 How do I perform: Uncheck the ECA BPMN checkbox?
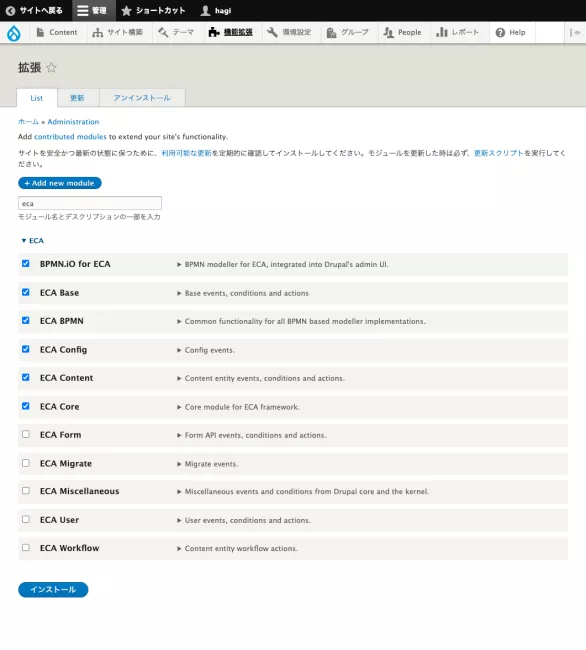(26, 320)
